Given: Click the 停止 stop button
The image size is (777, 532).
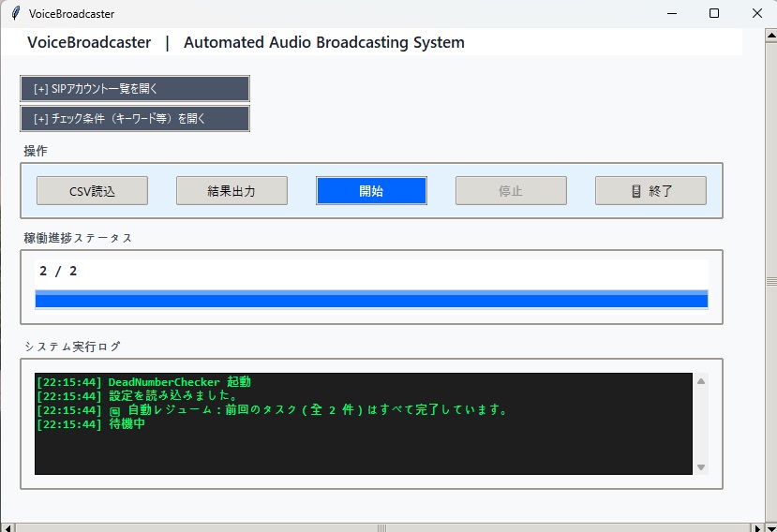Looking at the screenshot, I should (x=512, y=191).
